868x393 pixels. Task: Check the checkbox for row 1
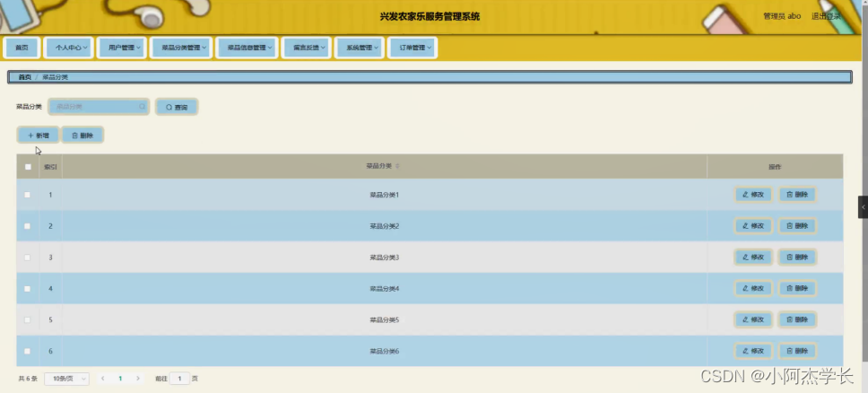[27, 195]
